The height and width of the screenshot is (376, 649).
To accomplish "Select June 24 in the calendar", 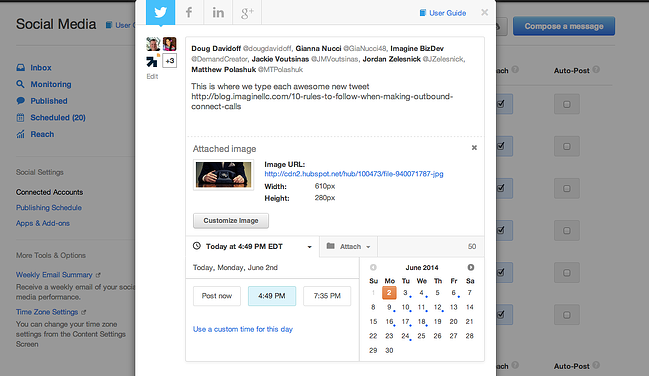I will [x=405, y=336].
